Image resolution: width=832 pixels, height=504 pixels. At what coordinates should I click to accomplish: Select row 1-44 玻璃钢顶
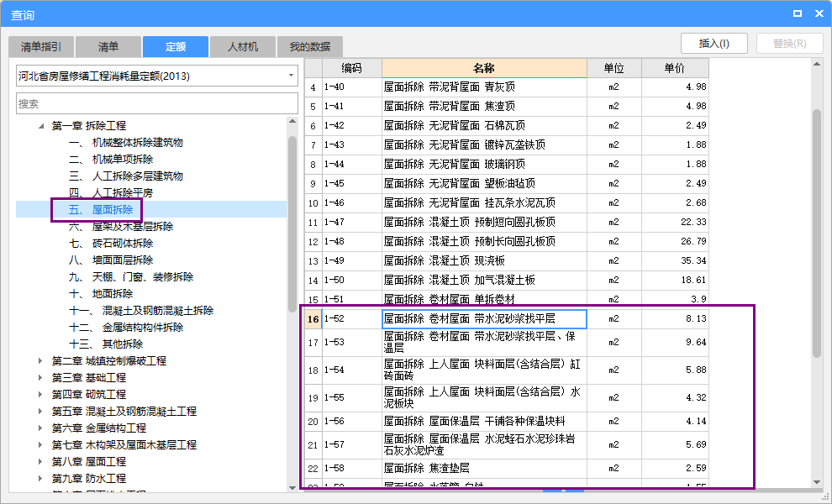coord(507,164)
